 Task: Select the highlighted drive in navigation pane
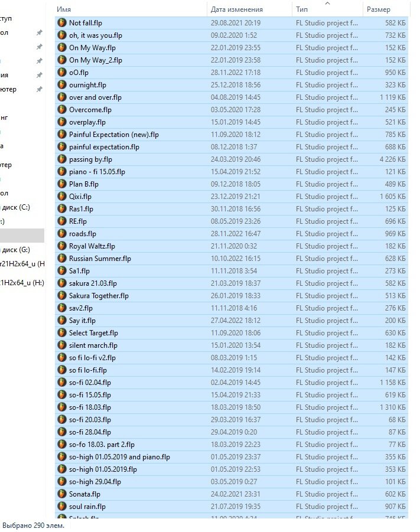point(22,236)
